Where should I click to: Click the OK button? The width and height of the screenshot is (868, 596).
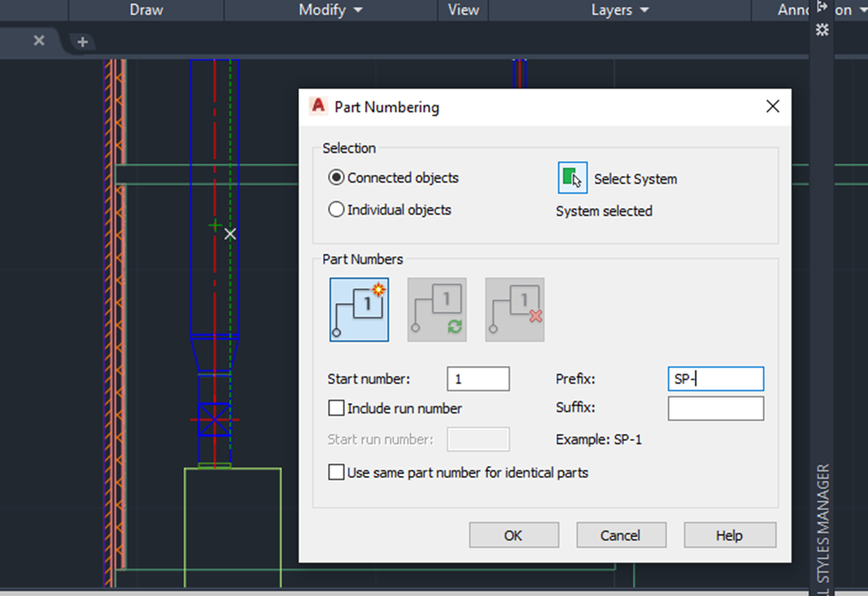(x=514, y=536)
